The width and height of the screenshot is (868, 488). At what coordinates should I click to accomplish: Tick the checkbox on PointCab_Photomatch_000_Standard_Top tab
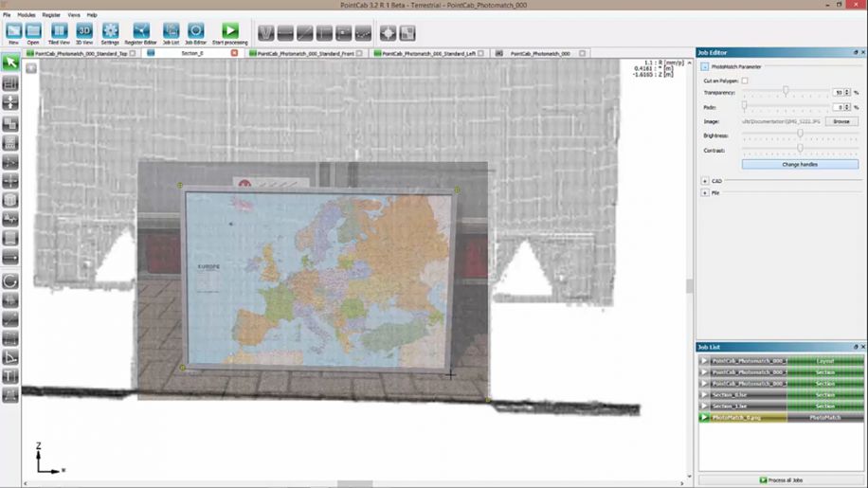pos(133,53)
